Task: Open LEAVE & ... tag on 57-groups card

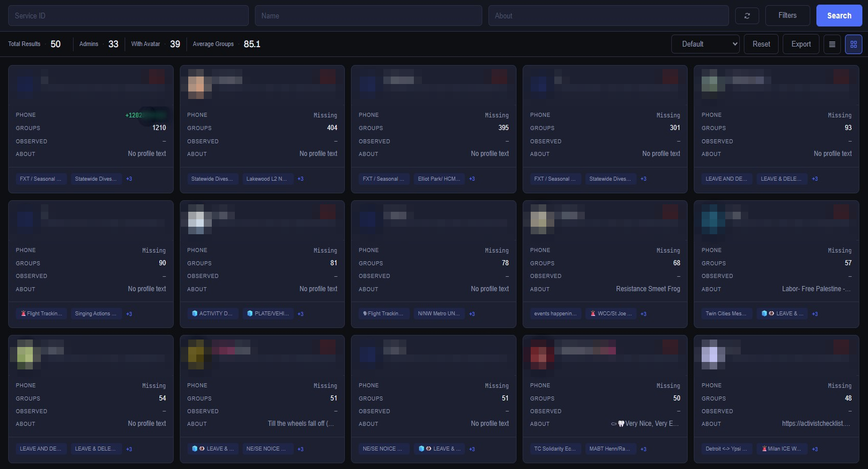Action: pos(782,314)
